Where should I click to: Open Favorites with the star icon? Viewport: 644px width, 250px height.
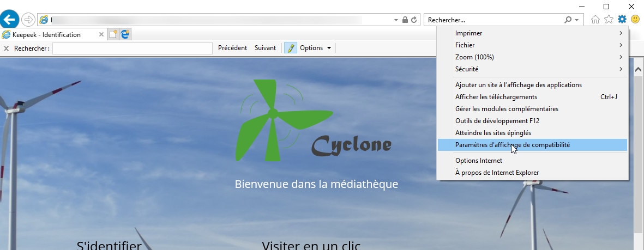(609, 19)
